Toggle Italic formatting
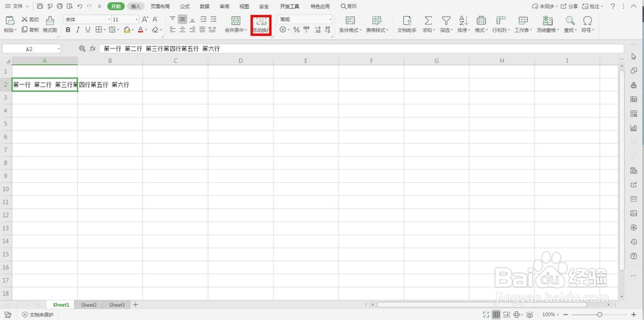 [78, 30]
